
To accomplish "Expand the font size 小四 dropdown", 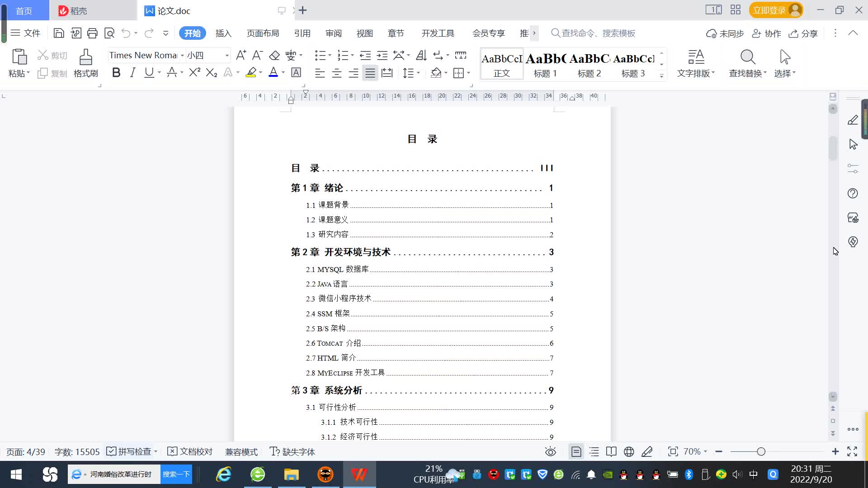I will click(227, 55).
